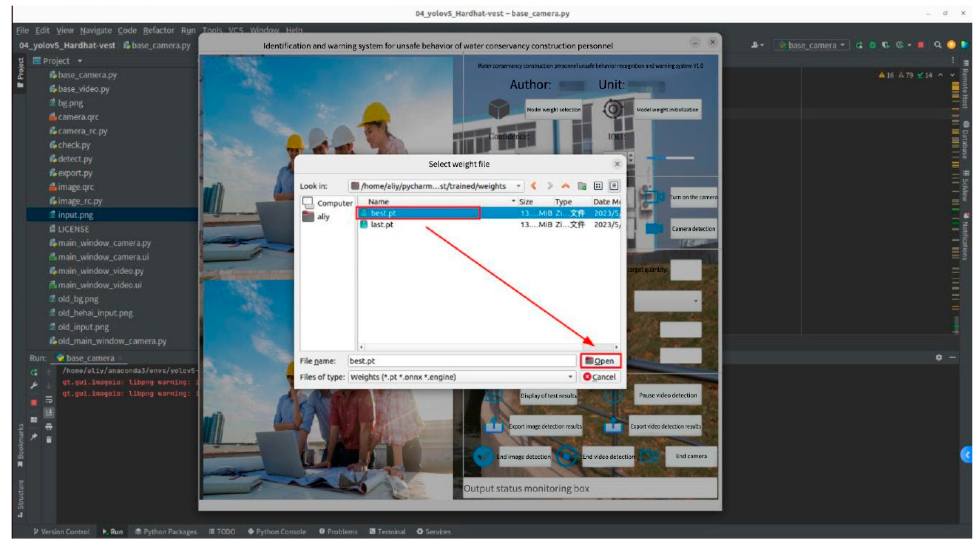Screen dimensions: 980x546
Task: Create new folder in file dialog
Action: [582, 186]
